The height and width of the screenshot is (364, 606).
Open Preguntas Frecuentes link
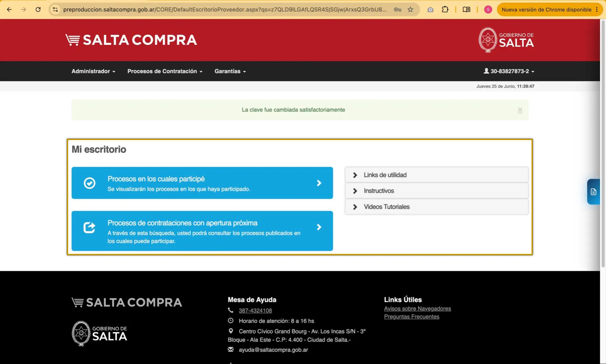pos(412,316)
